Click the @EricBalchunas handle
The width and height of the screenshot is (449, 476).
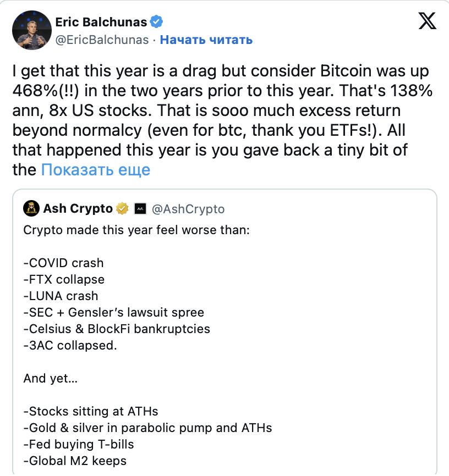pyautogui.click(x=102, y=40)
